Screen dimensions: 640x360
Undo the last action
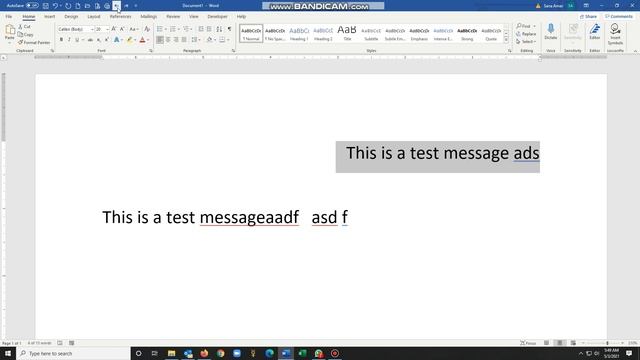click(x=55, y=6)
